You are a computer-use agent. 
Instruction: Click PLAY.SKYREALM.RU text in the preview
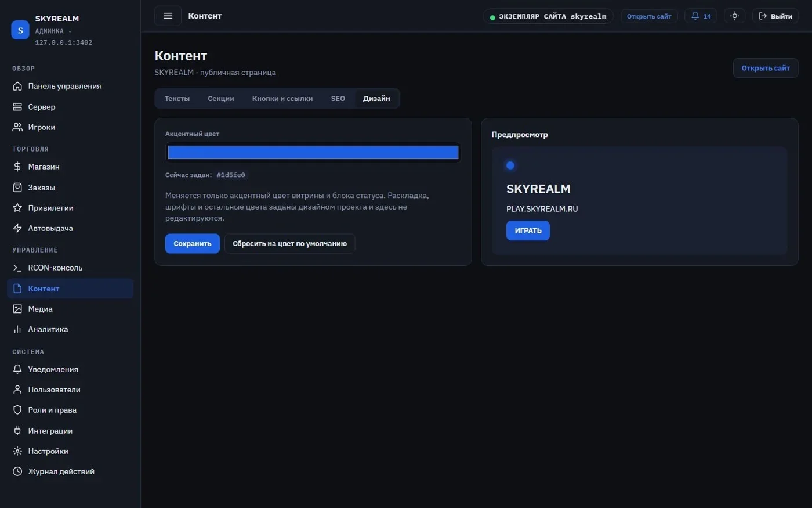coord(542,209)
